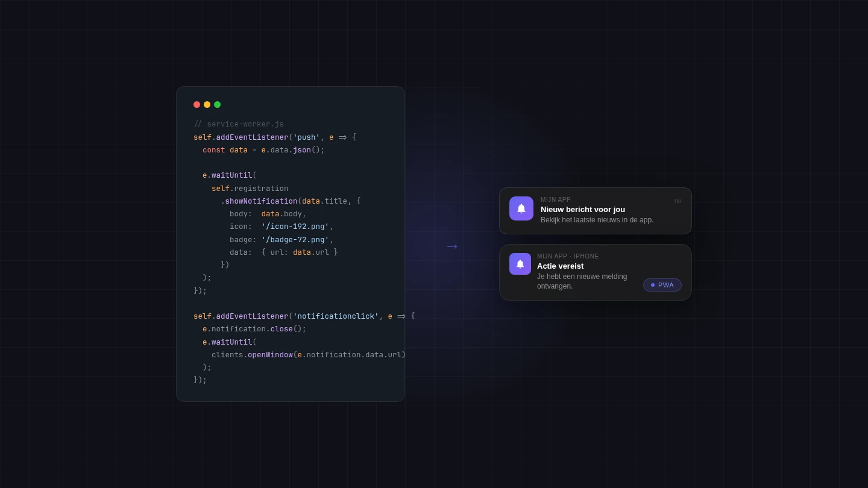The image size is (868, 488).
Task: Click the 'self.registration' code line
Action: (250, 189)
